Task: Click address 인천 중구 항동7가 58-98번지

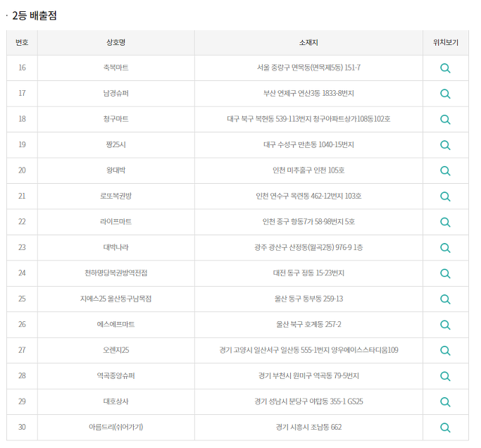Action: [308, 222]
